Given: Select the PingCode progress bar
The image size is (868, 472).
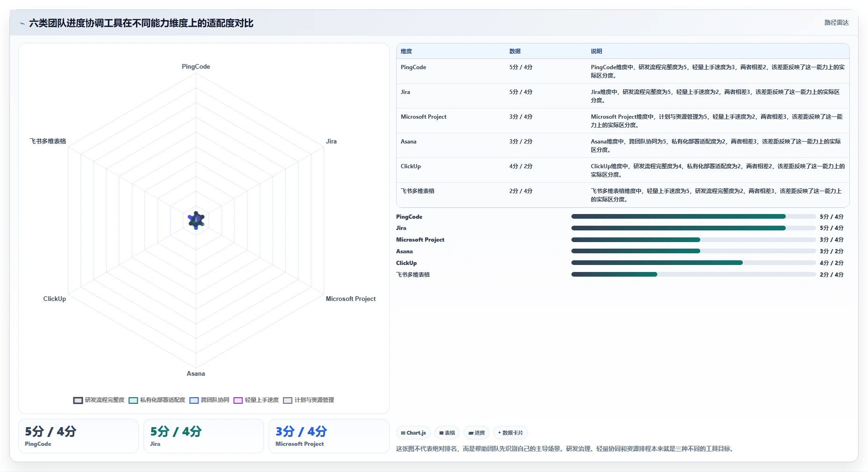Looking at the screenshot, I should coord(693,216).
